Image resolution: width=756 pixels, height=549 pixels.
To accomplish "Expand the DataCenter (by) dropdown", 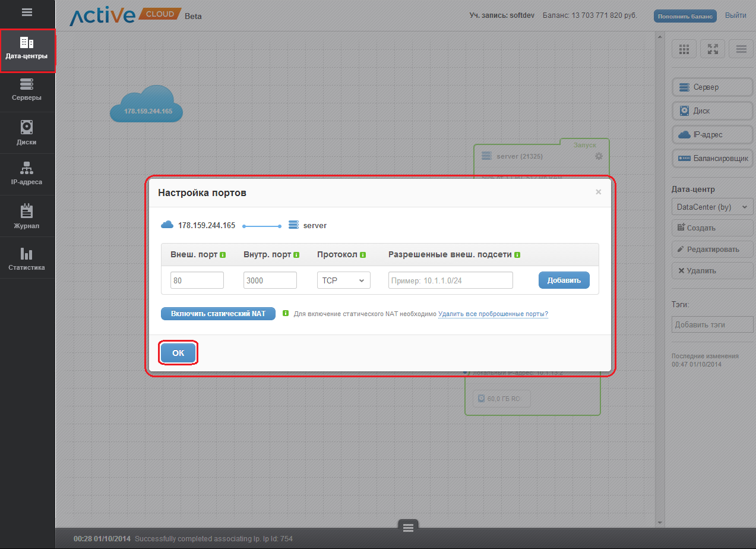I will [x=712, y=207].
